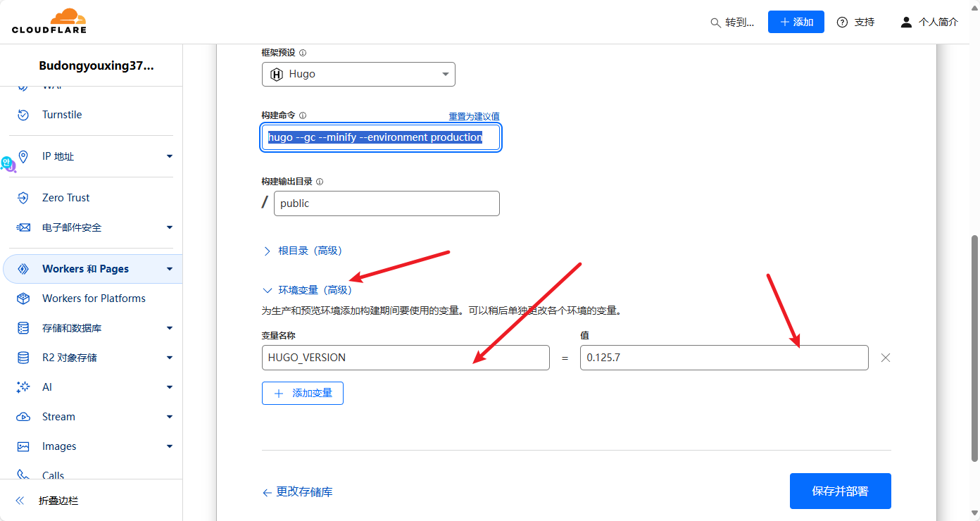Click the Zero Trust shield icon
Viewport: 980px width, 521px height.
pos(23,198)
